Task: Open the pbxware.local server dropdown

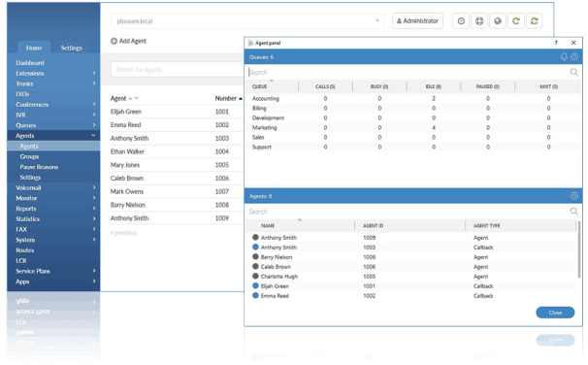Action: 247,21
